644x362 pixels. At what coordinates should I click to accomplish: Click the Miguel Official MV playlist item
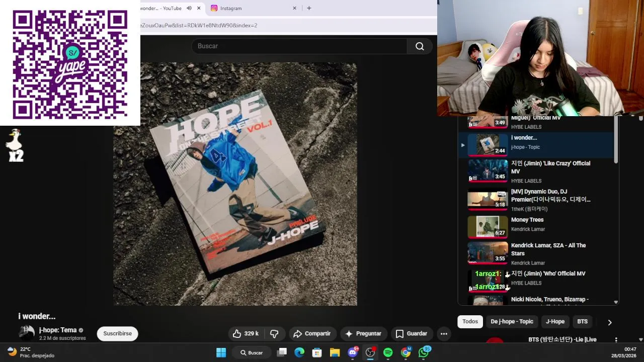[x=536, y=123]
